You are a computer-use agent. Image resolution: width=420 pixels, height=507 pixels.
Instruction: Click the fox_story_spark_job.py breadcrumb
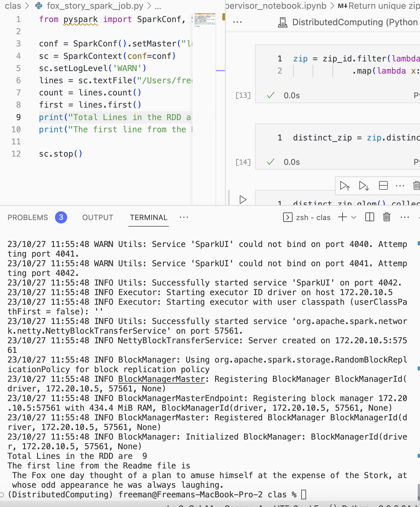[95, 6]
